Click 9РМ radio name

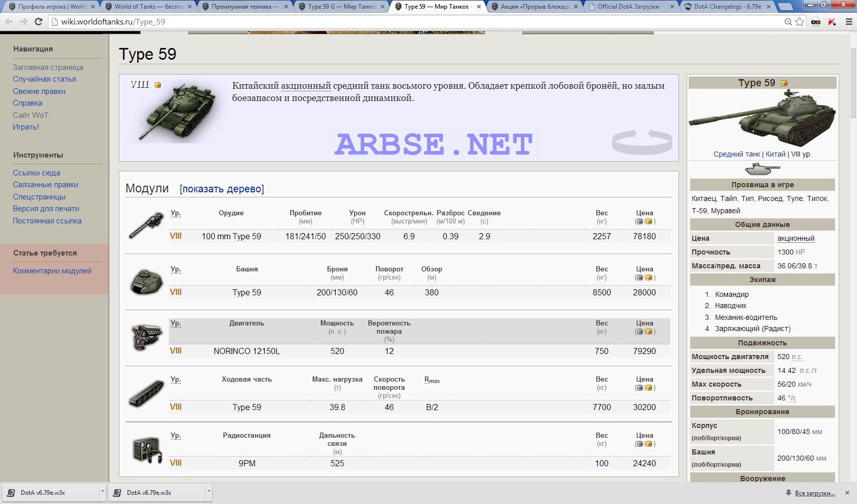click(x=247, y=464)
